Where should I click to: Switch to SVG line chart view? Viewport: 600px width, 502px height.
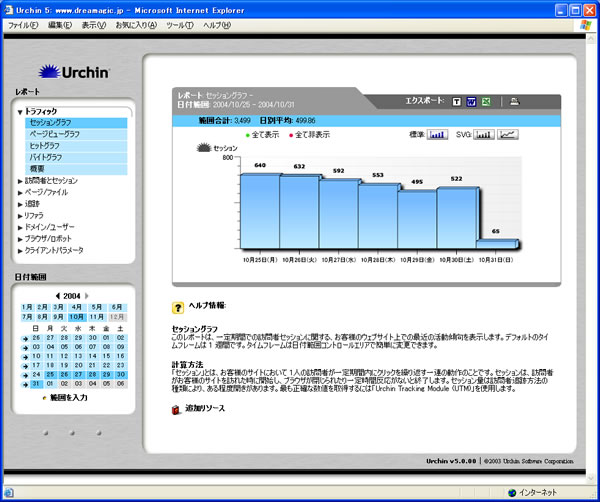tap(508, 134)
